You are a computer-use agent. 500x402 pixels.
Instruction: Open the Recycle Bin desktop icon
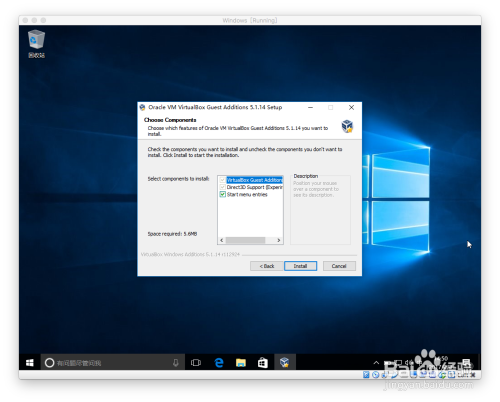[36, 44]
